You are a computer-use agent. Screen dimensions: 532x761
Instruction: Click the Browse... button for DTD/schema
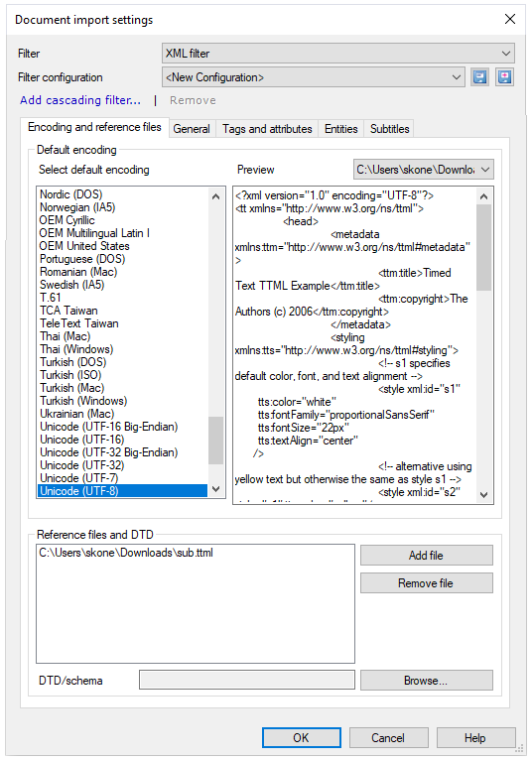coord(426,681)
